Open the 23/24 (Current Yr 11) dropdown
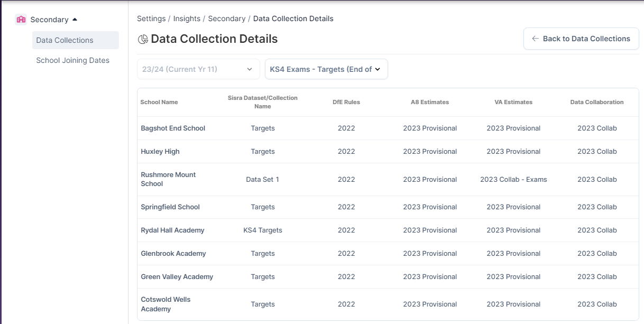The image size is (644, 324). click(198, 69)
